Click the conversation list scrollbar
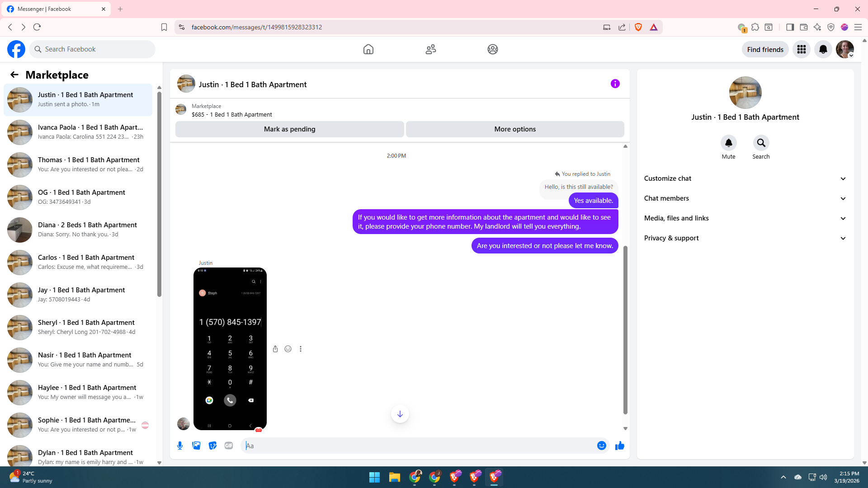868x488 pixels. coord(159,194)
